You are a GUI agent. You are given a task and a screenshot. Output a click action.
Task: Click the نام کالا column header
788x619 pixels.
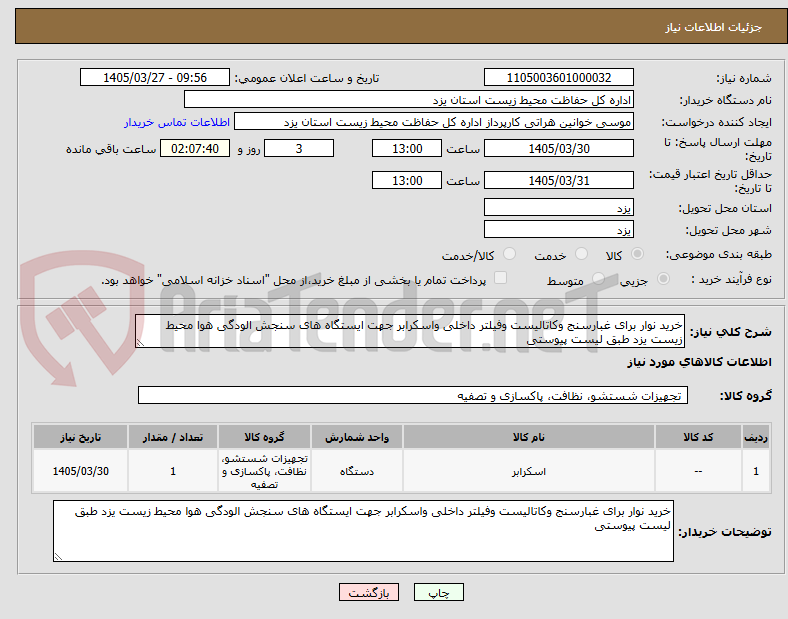click(529, 437)
